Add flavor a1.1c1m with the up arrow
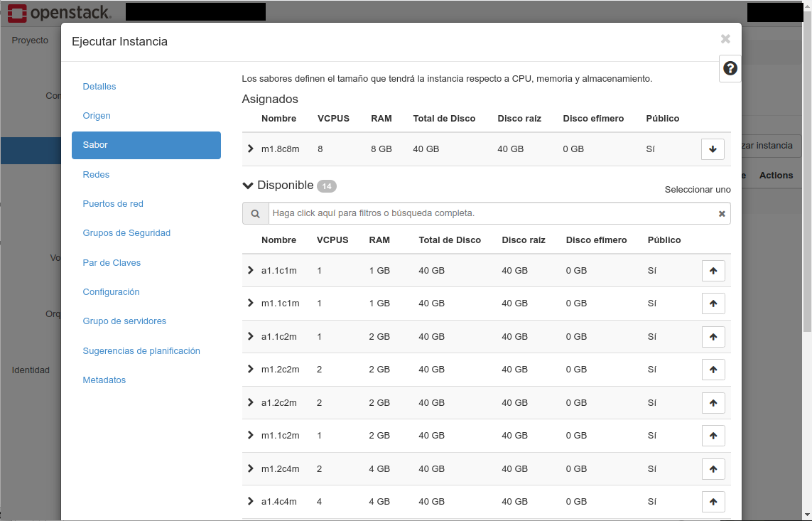The height and width of the screenshot is (521, 812). coord(713,270)
